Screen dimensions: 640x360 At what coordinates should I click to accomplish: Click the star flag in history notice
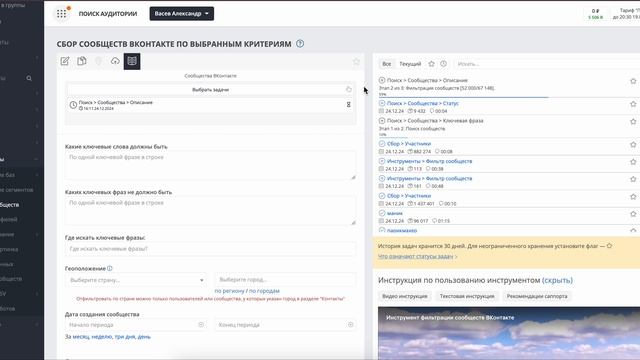609,246
